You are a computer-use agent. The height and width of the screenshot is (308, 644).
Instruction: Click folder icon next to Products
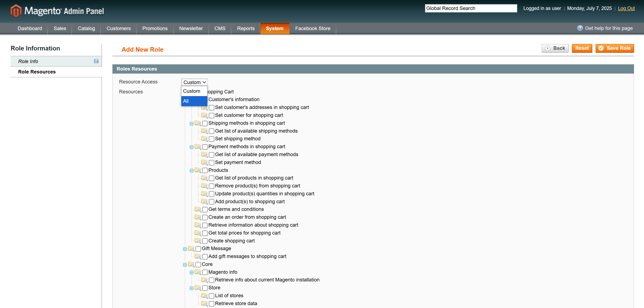point(198,170)
